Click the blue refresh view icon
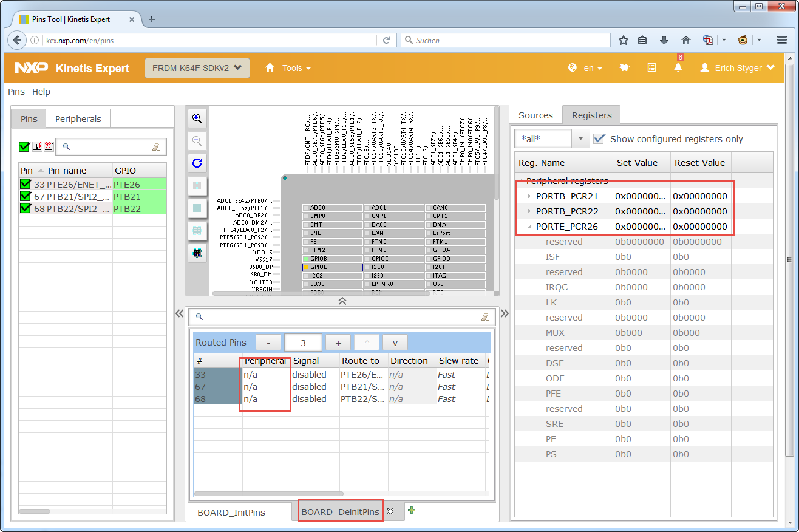 point(197,163)
